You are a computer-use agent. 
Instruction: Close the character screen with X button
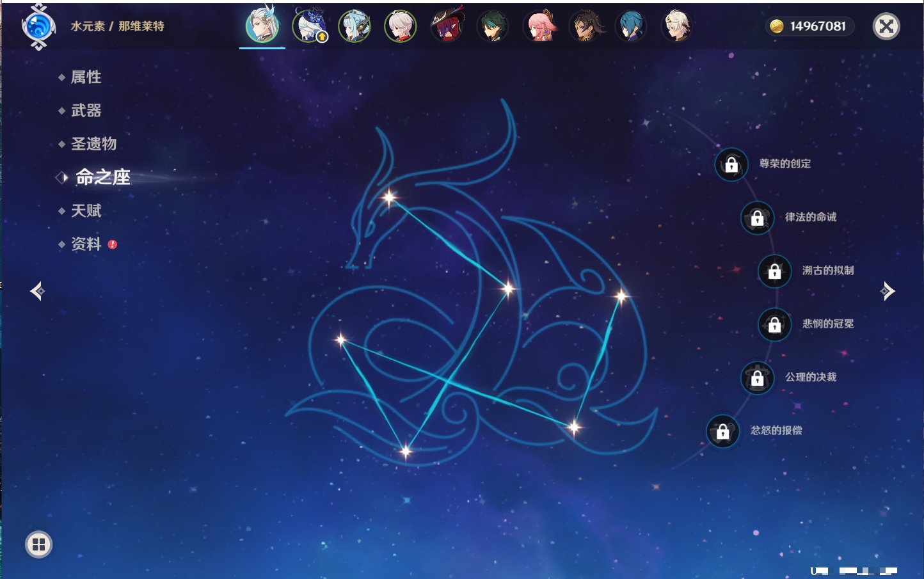tap(886, 26)
